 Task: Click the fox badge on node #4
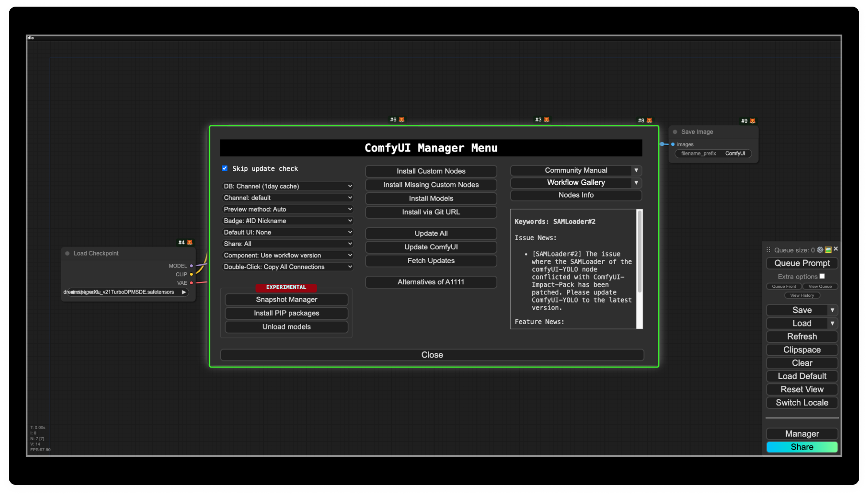190,242
